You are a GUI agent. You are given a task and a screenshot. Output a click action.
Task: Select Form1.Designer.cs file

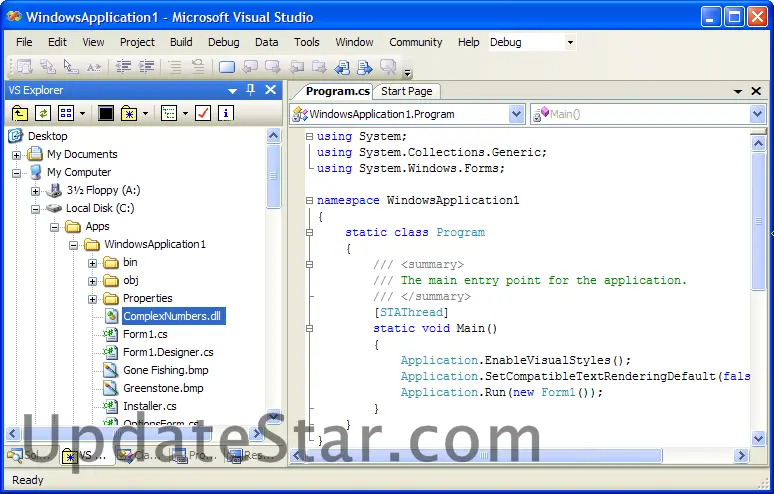168,352
